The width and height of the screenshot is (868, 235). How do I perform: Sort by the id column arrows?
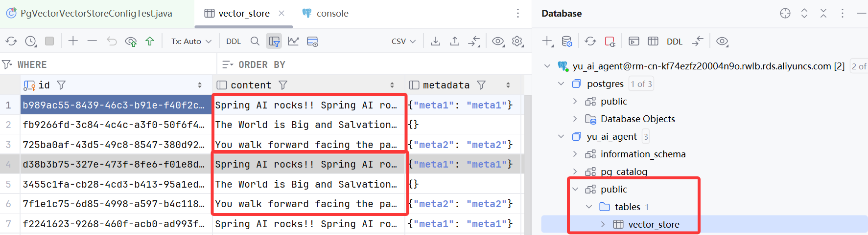pyautogui.click(x=200, y=85)
